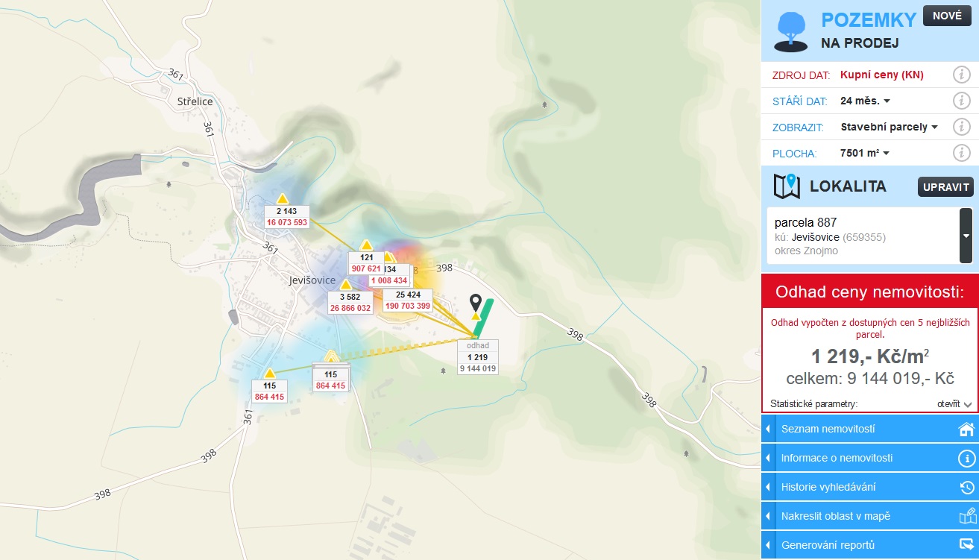Image resolution: width=979 pixels, height=560 pixels.
Task: Open the Stavební parcely dropdown
Action: pyautogui.click(x=889, y=127)
